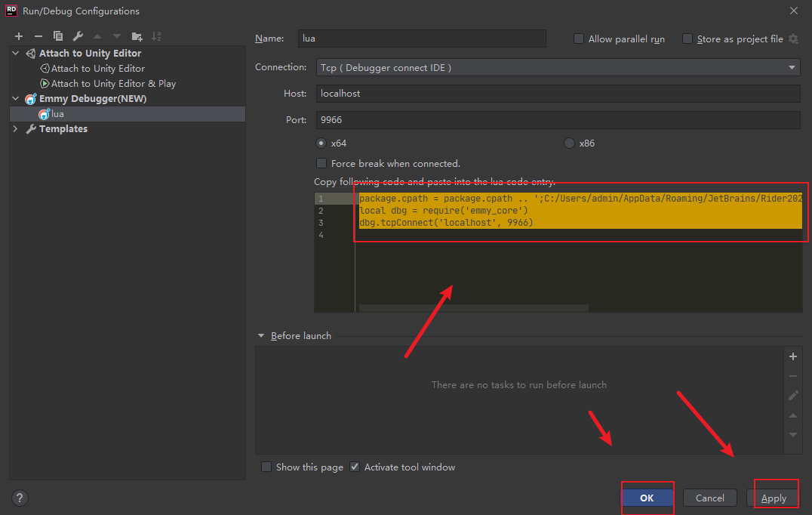Open the Connection type dropdown

click(558, 67)
